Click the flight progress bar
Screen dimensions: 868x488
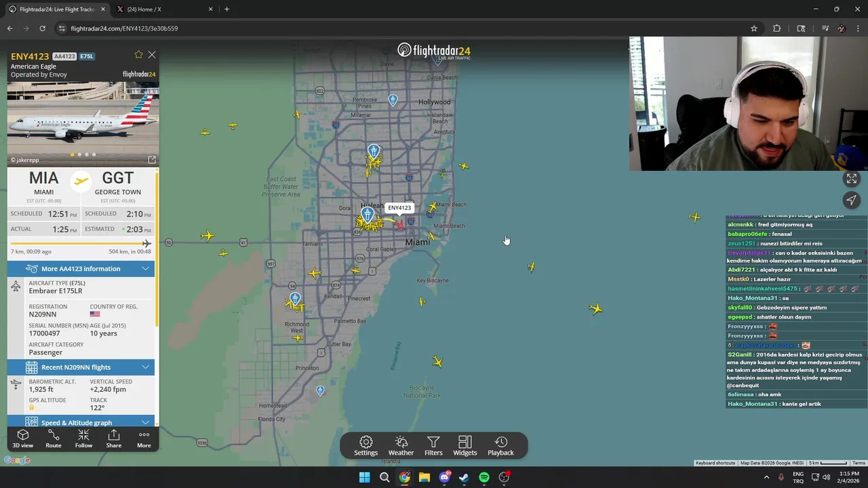click(x=81, y=243)
